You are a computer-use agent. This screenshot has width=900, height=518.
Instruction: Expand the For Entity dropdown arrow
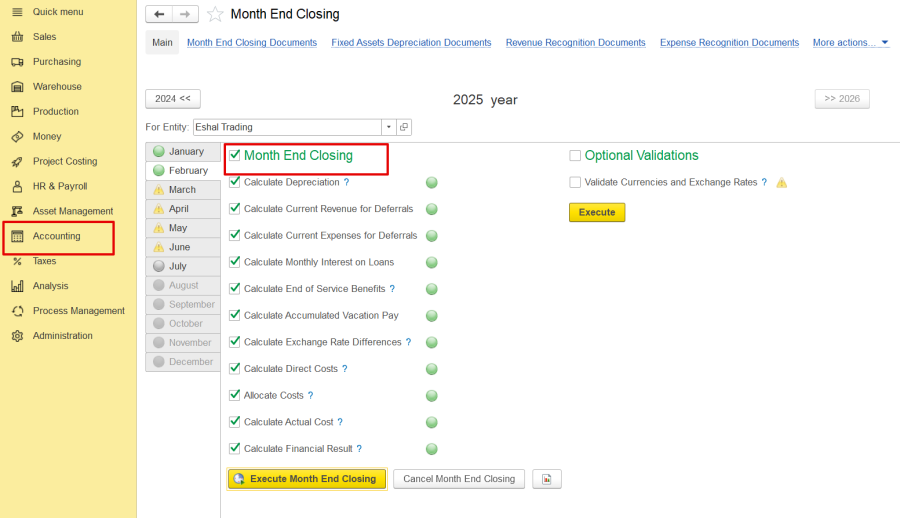[388, 127]
